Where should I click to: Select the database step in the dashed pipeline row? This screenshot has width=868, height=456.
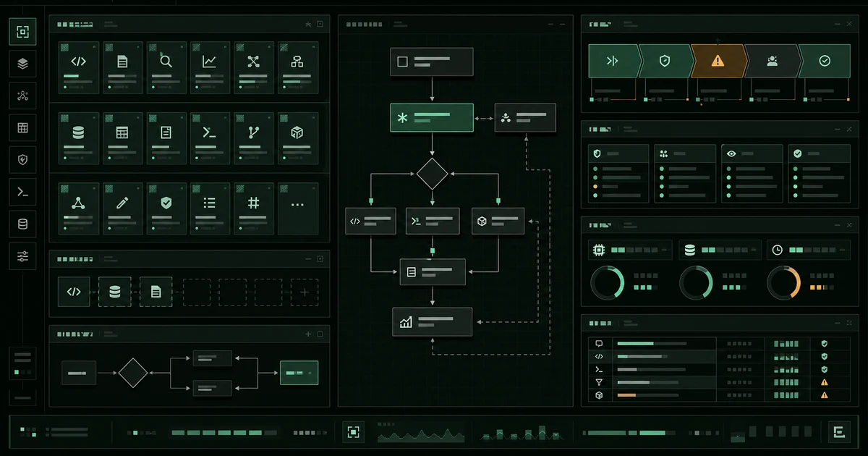point(114,292)
